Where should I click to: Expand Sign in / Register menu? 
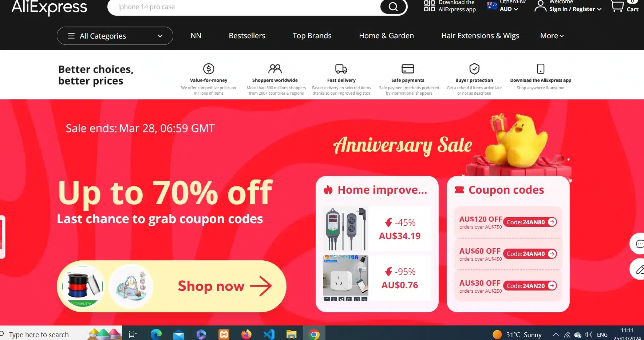[575, 9]
